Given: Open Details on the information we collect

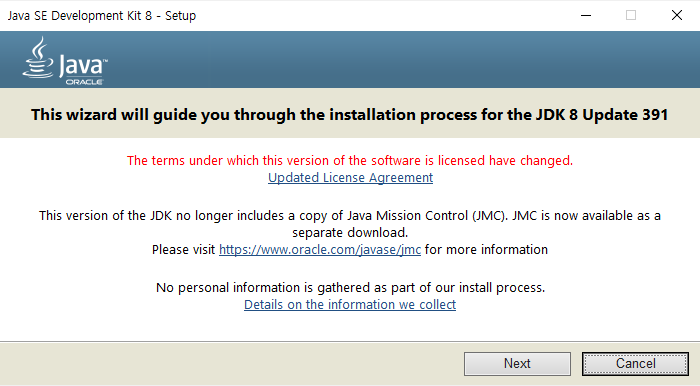Looking at the screenshot, I should [350, 304].
